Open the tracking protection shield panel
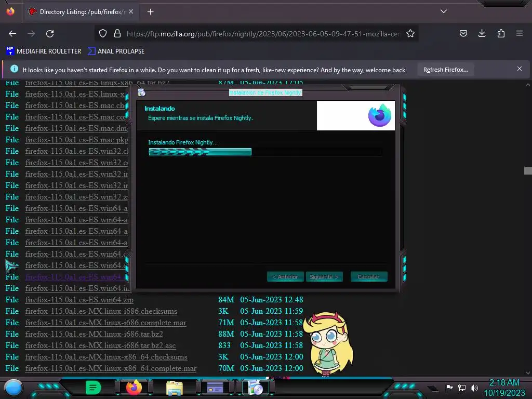The width and height of the screenshot is (532, 399). click(103, 33)
